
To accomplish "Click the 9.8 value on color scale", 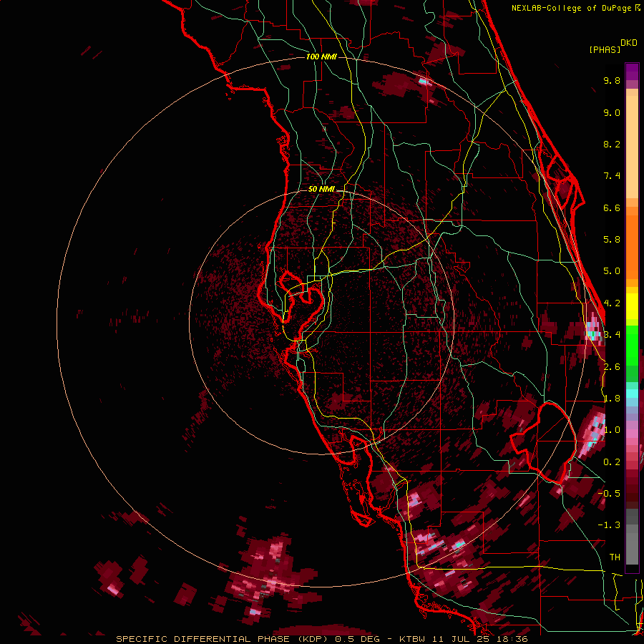I will click(x=612, y=80).
